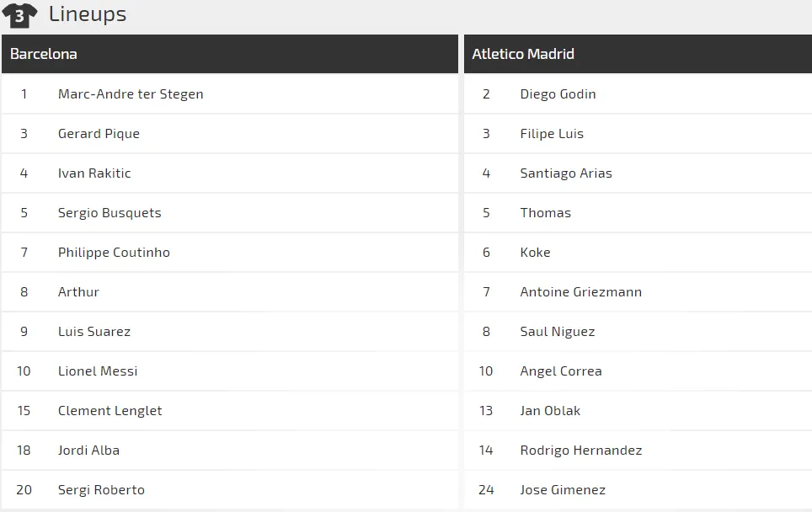Select Jordi Alba from the list
The height and width of the screenshot is (512, 812).
[88, 451]
